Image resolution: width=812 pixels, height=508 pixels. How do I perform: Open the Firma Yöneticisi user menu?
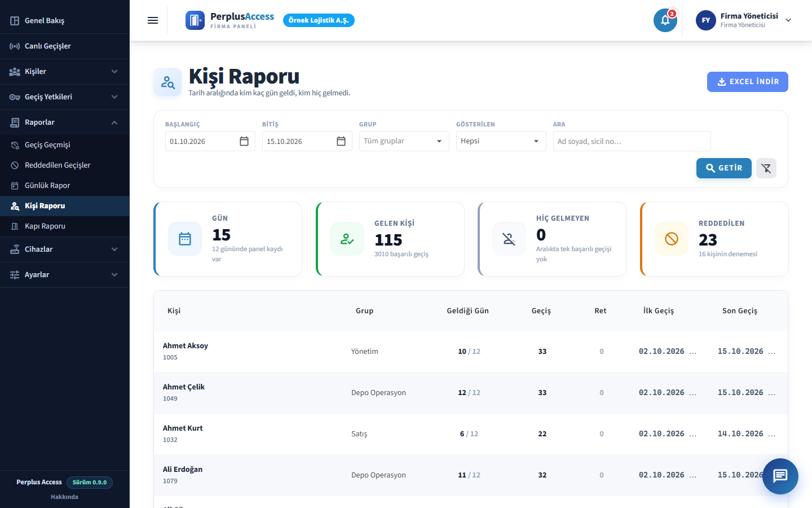743,20
